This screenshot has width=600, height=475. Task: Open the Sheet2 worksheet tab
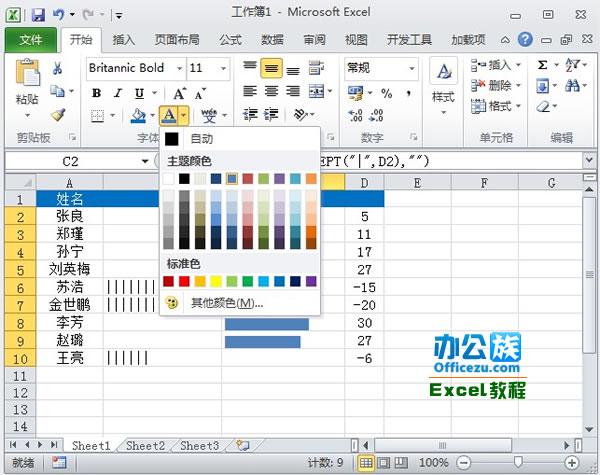pos(145,446)
